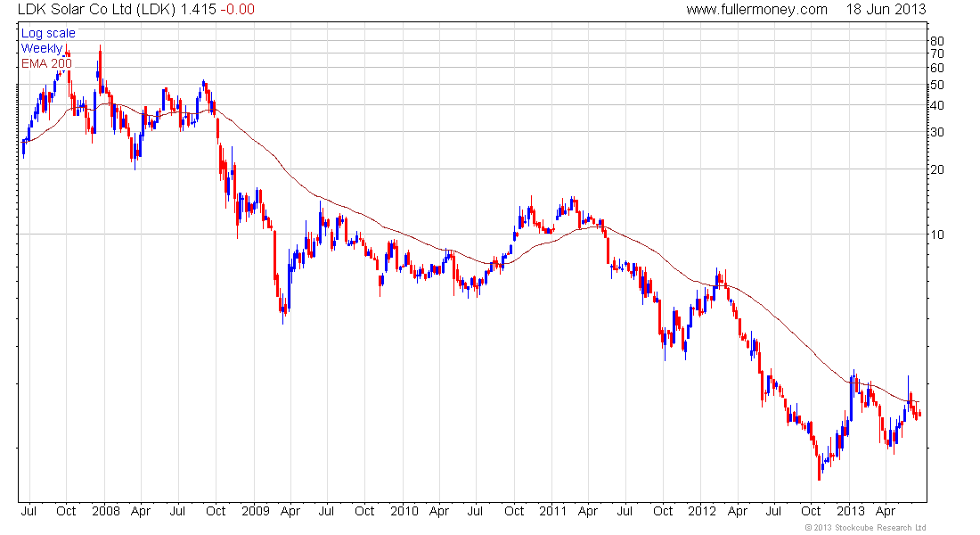Click the LDK Solar Co Ltd (LDK) chart title
This screenshot has width=980, height=535.
97,10
